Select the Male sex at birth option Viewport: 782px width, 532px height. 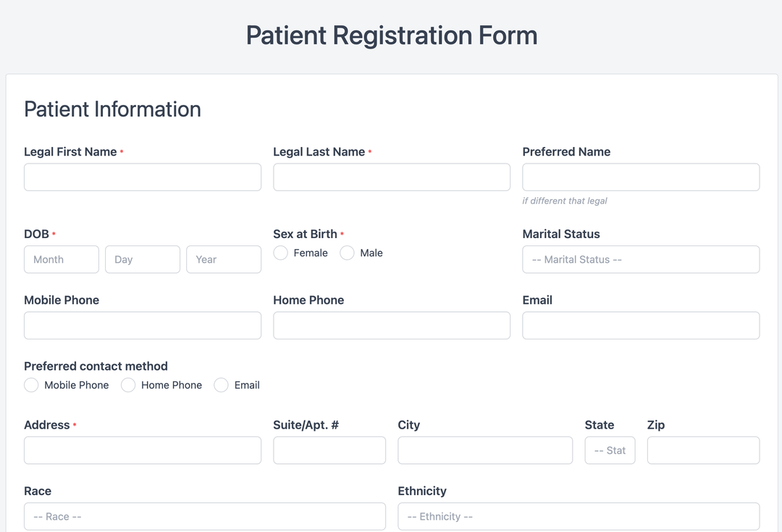pos(347,253)
